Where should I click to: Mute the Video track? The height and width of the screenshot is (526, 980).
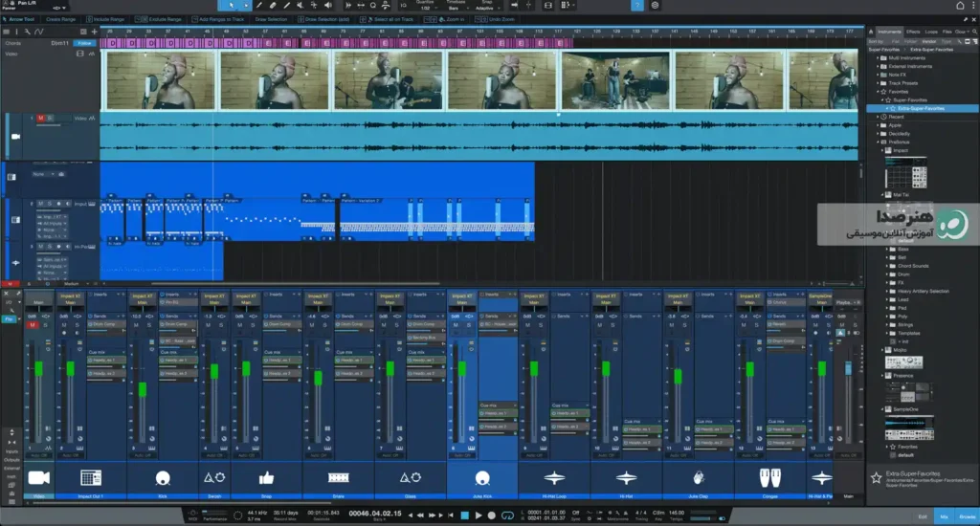pyautogui.click(x=41, y=118)
